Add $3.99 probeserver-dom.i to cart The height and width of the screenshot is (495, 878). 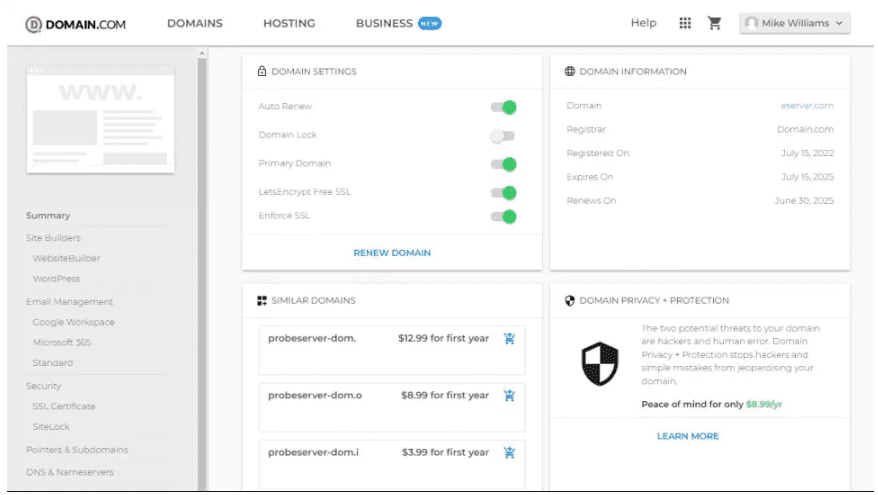[509, 452]
